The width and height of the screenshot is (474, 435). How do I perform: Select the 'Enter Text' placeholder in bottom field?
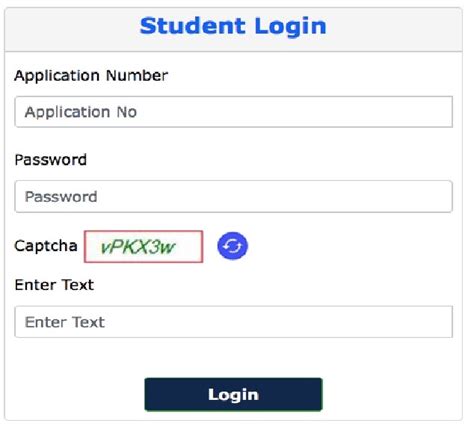65,322
